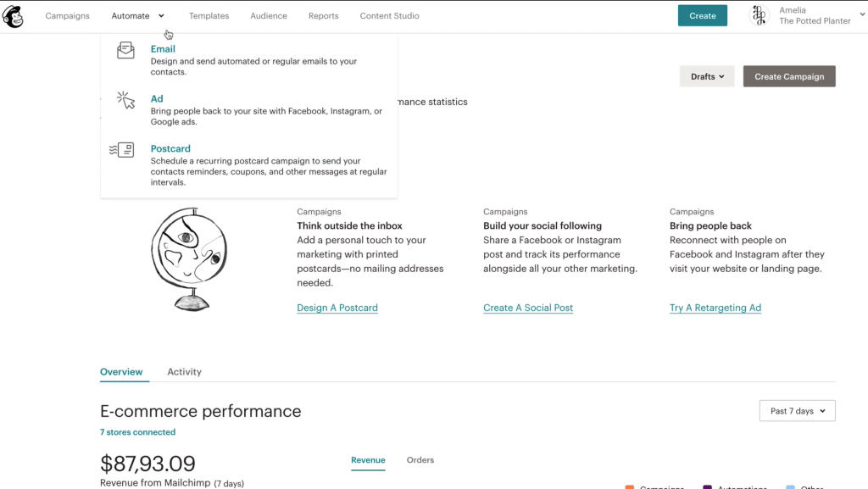Viewport: 868px width, 489px height.
Task: Click the teal Create button
Action: tap(703, 15)
